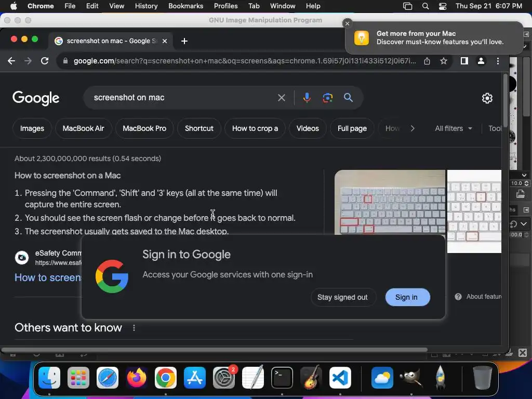
Task: Clear the search box with the X
Action: click(281, 98)
